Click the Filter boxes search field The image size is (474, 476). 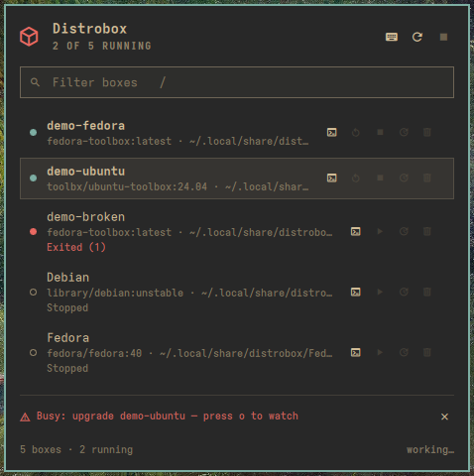pyautogui.click(x=237, y=82)
